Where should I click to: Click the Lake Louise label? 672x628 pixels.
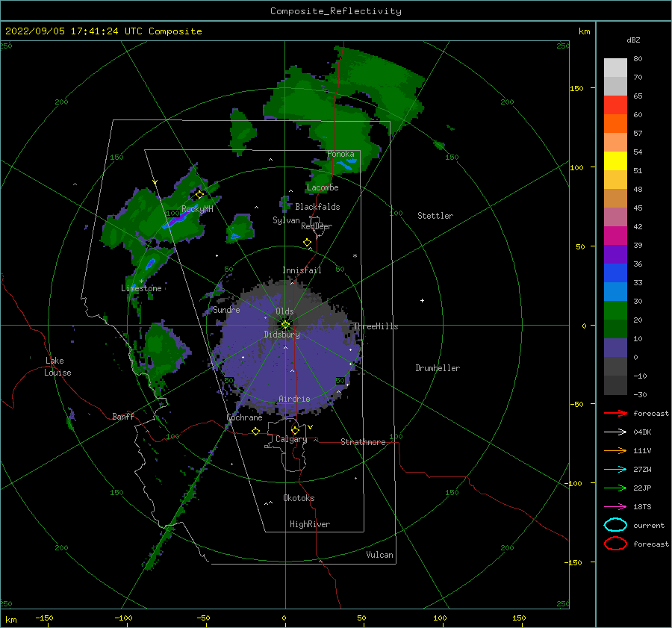tap(57, 367)
